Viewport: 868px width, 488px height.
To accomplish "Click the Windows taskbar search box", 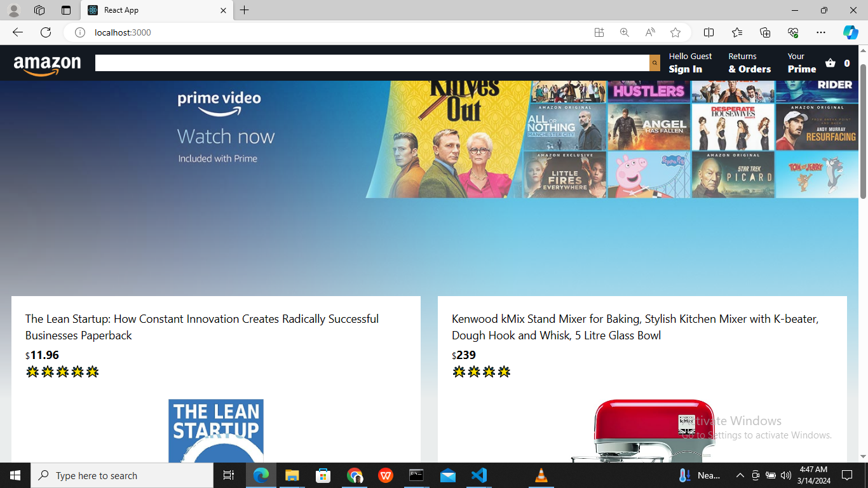I will 122,475.
